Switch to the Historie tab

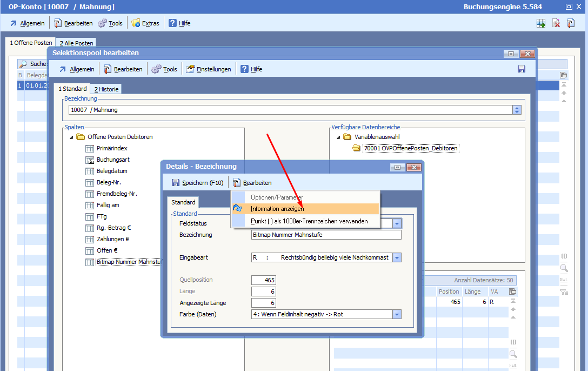coord(106,89)
